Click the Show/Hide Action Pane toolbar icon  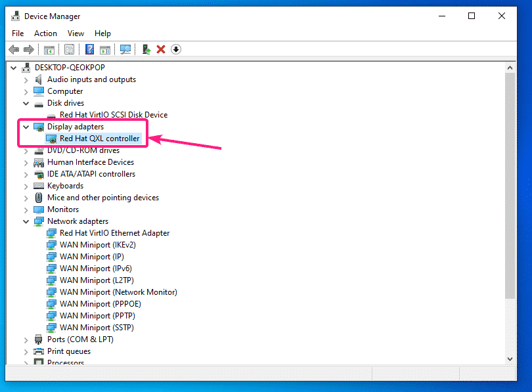[x=105, y=50]
